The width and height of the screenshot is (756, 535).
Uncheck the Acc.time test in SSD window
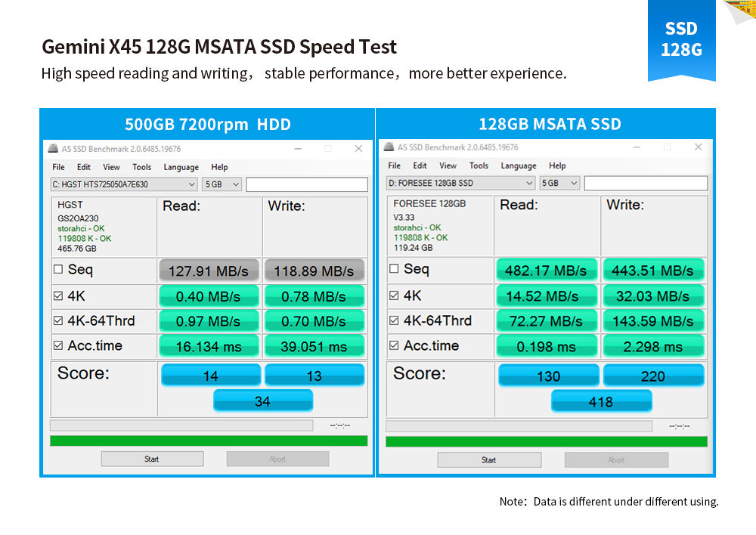394,345
